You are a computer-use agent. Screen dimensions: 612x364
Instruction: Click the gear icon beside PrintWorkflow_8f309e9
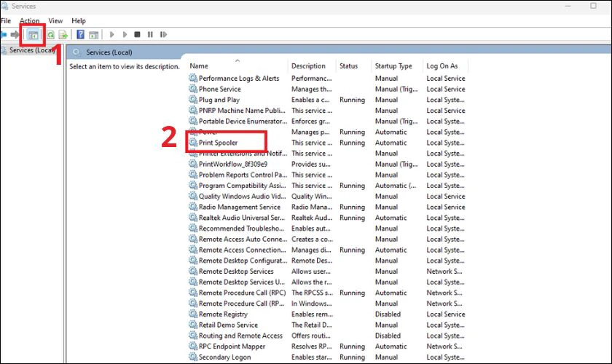[x=193, y=164]
